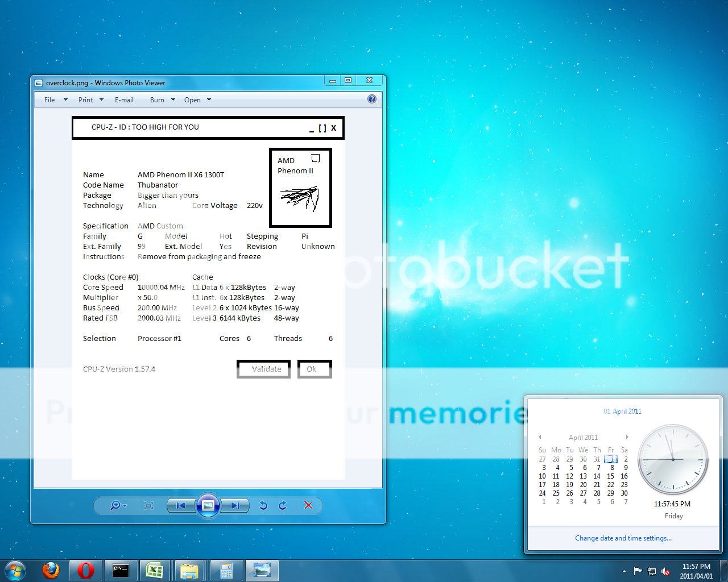Switch to Excel in the taskbar
Viewport: 728px width, 582px height.
pyautogui.click(x=155, y=570)
